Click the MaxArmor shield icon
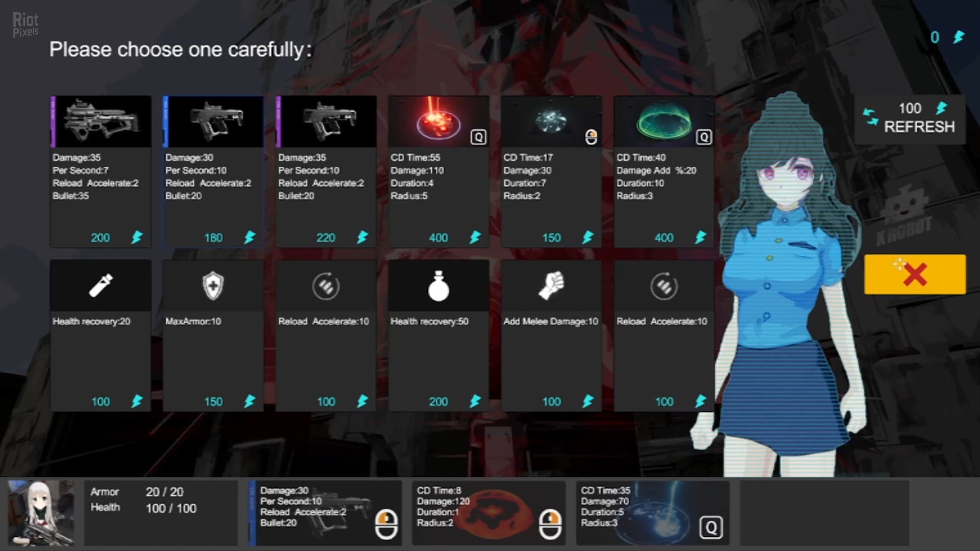980x551 pixels. tap(213, 286)
